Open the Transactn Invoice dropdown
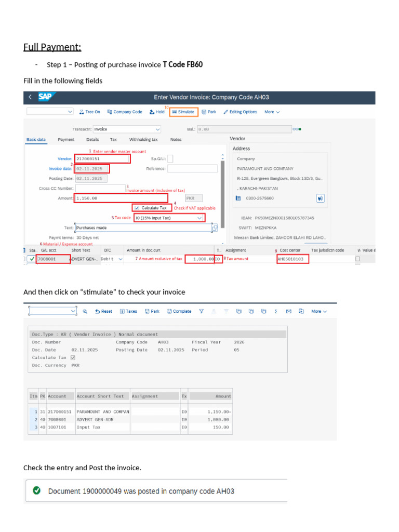Image resolution: width=399 pixels, height=532 pixels. point(158,129)
